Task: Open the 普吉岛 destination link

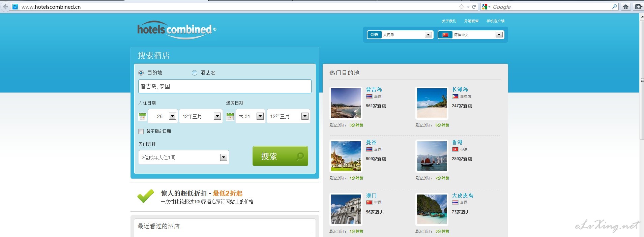Action: (374, 89)
